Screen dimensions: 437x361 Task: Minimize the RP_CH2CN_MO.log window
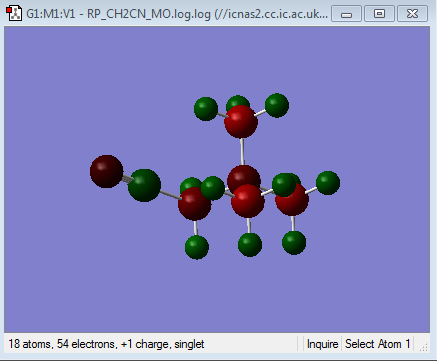tap(346, 14)
